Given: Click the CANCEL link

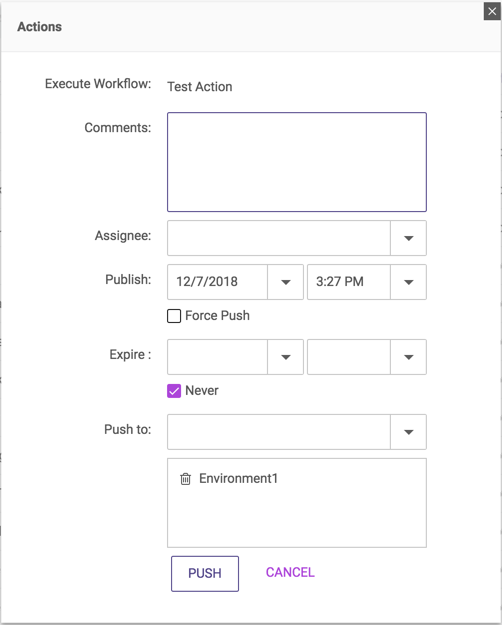Looking at the screenshot, I should coord(290,572).
